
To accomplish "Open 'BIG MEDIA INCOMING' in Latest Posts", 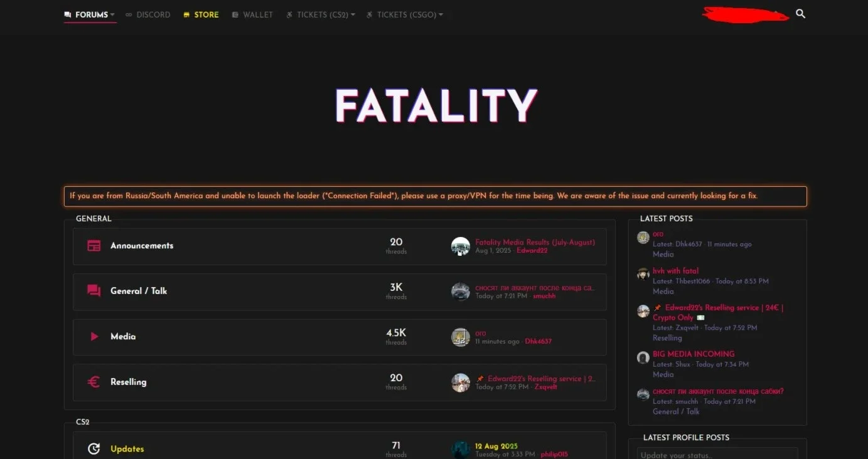I will pos(694,354).
